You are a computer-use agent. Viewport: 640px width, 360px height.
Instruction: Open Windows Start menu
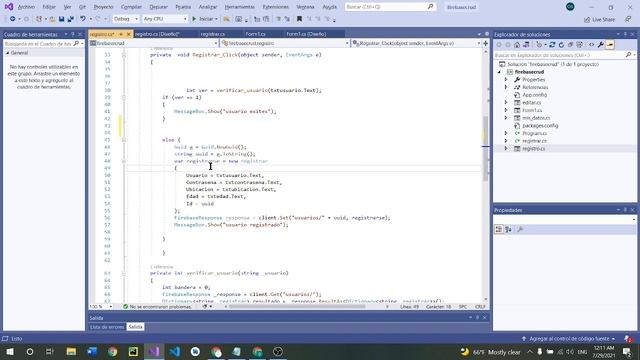pos(10,351)
